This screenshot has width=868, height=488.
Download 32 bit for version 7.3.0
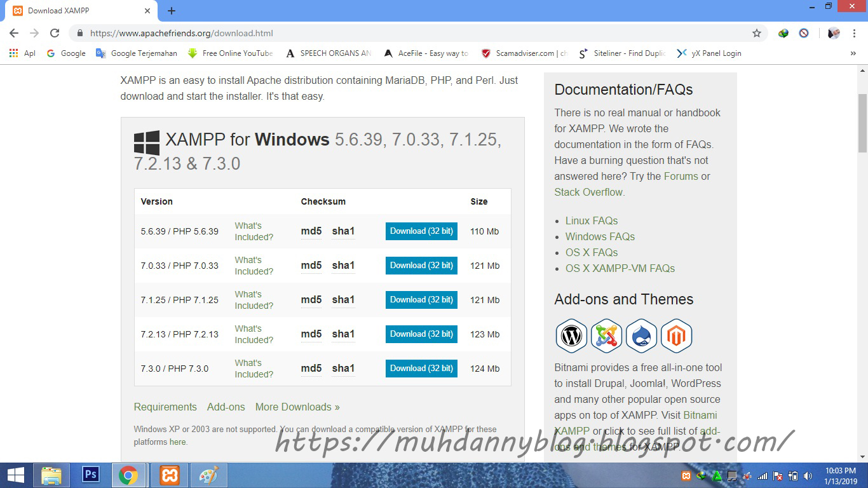tap(421, 369)
